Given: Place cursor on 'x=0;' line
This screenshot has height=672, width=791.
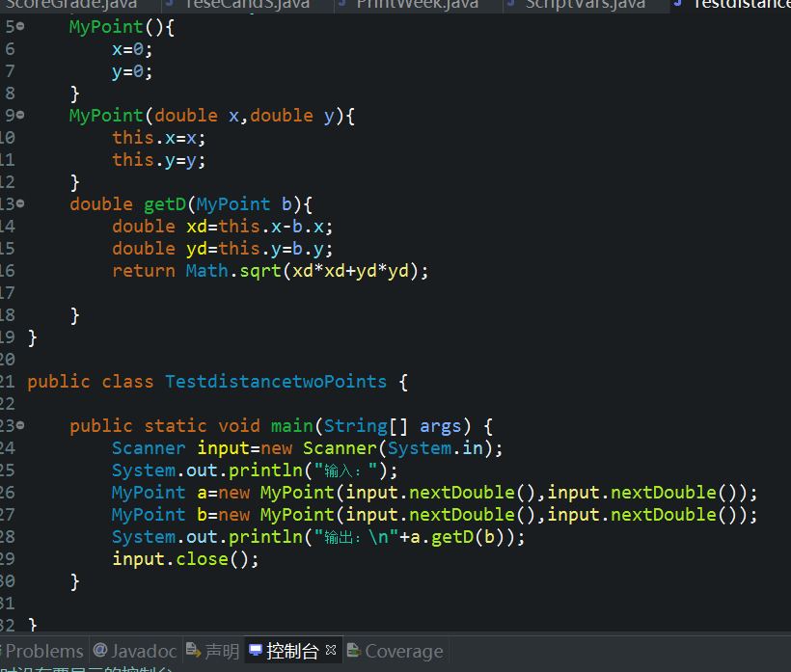Looking at the screenshot, I should click(132, 49).
